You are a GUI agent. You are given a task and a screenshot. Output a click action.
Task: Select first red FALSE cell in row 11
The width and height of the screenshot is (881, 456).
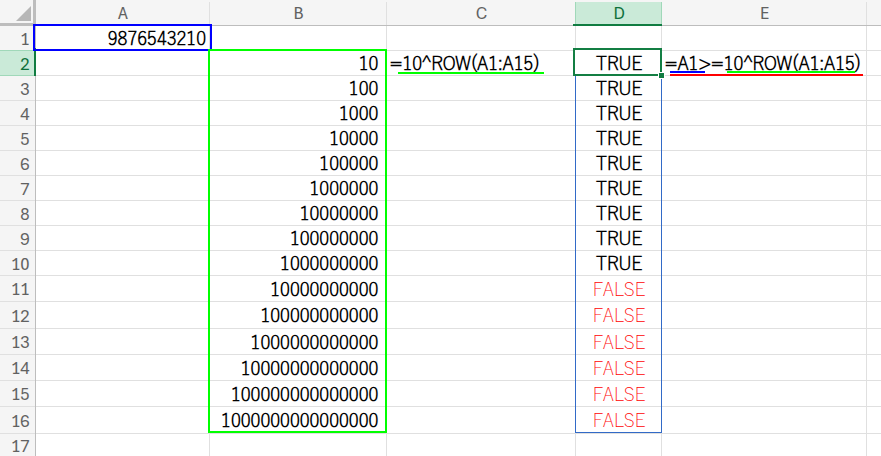click(618, 289)
